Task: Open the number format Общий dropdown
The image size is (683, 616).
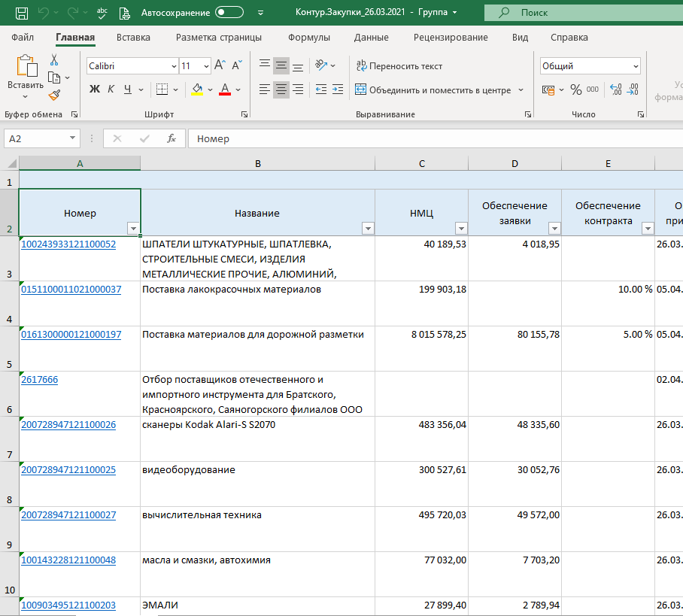Action: (636, 66)
